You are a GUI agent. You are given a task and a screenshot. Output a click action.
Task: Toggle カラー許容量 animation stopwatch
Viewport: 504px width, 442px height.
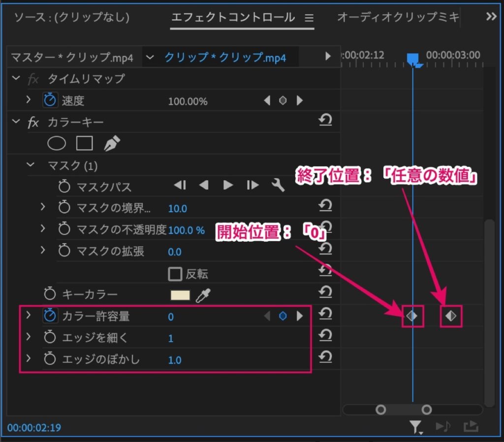pyautogui.click(x=50, y=316)
